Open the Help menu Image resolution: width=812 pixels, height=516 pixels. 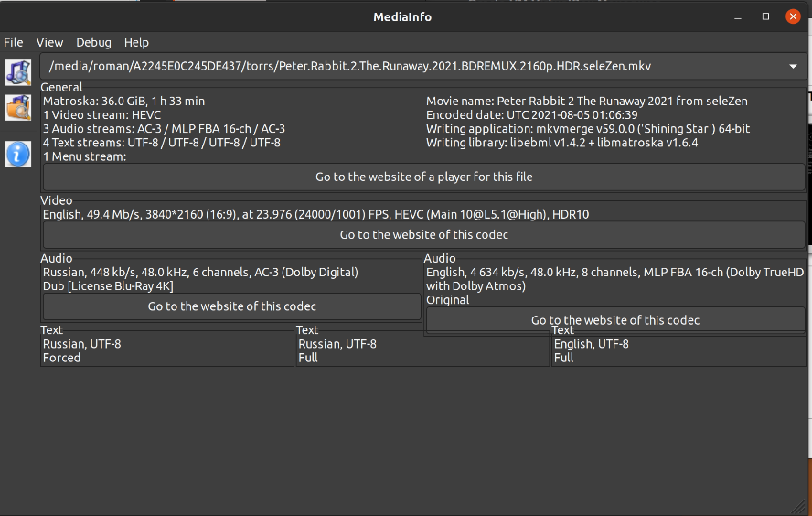pyautogui.click(x=136, y=42)
